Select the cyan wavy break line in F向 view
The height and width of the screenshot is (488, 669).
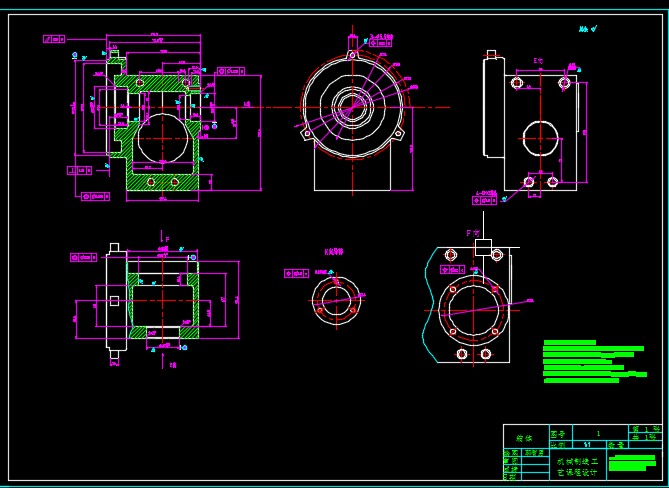coord(428,300)
